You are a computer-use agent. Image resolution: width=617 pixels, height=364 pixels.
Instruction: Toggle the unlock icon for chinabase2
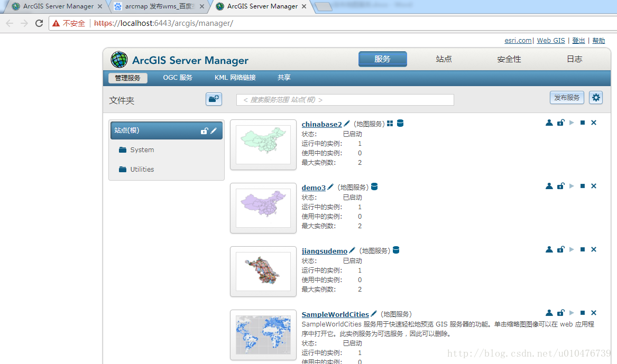point(561,123)
